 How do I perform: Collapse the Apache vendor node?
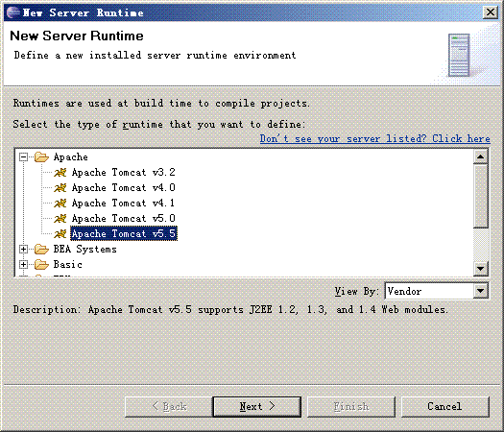(x=23, y=157)
